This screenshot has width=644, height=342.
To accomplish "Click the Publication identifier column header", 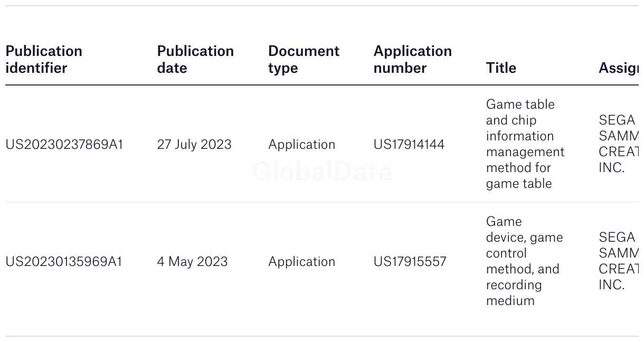I will click(x=44, y=59).
